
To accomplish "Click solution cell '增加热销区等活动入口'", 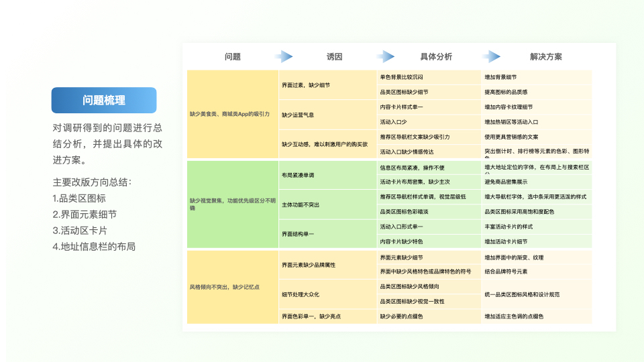I will click(x=537, y=122).
